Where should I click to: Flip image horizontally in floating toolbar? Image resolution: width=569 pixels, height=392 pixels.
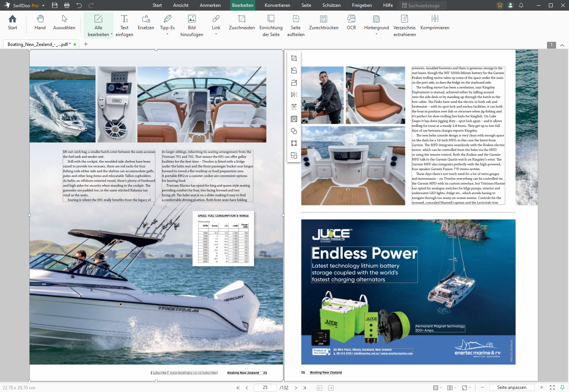(x=294, y=95)
